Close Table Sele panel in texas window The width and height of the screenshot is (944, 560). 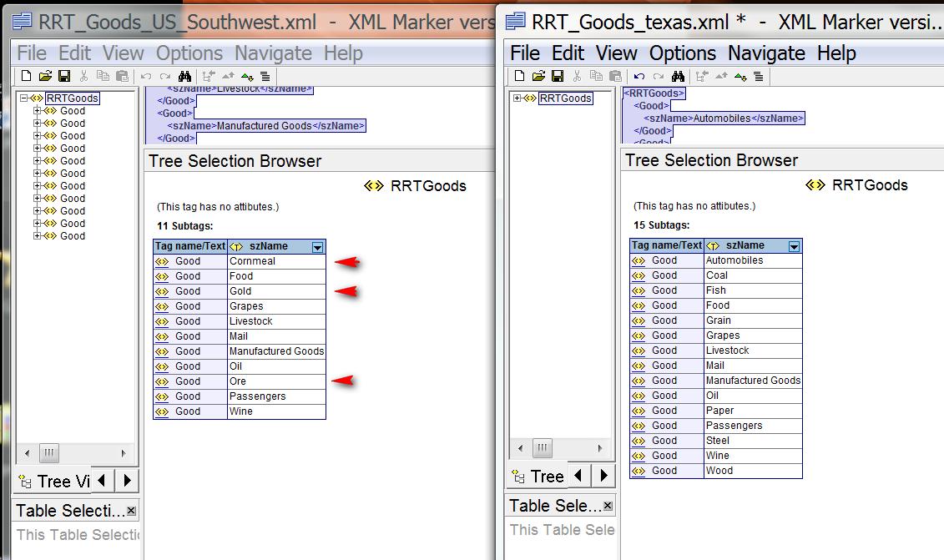pos(608,506)
